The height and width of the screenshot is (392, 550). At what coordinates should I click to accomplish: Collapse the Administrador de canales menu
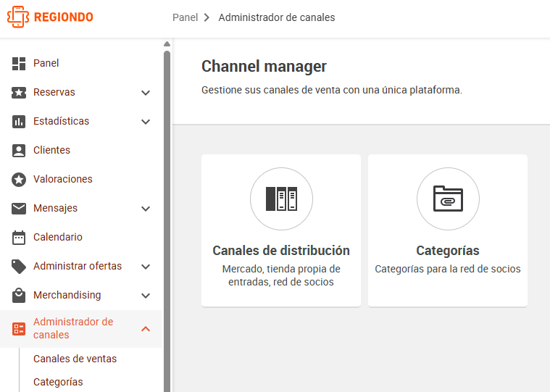click(146, 328)
